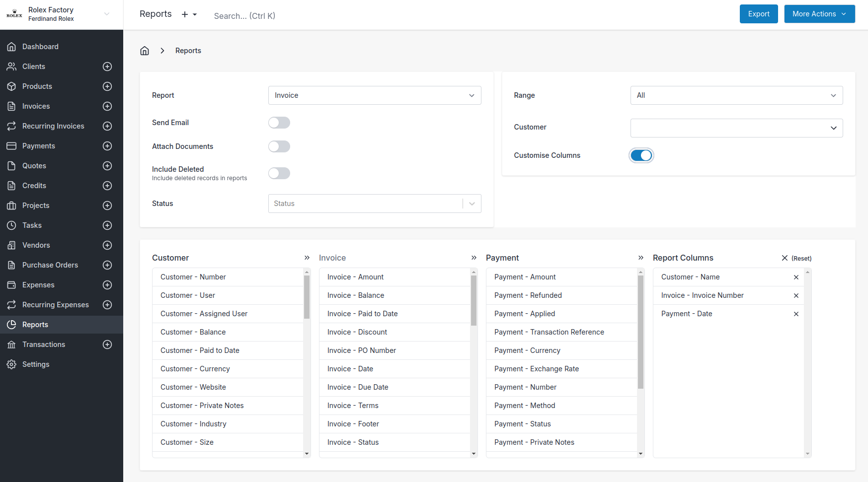
Task: Disable the Customise Columns toggle
Action: click(x=641, y=155)
